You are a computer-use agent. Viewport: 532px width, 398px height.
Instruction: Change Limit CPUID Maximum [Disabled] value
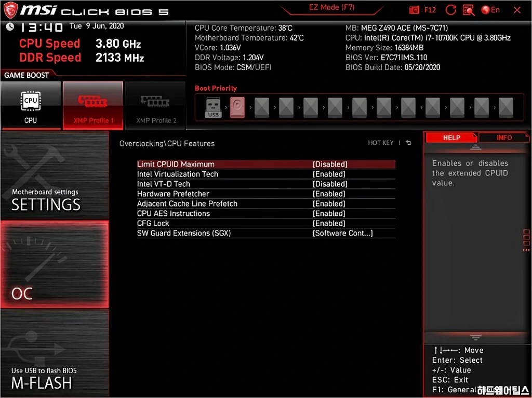(330, 164)
